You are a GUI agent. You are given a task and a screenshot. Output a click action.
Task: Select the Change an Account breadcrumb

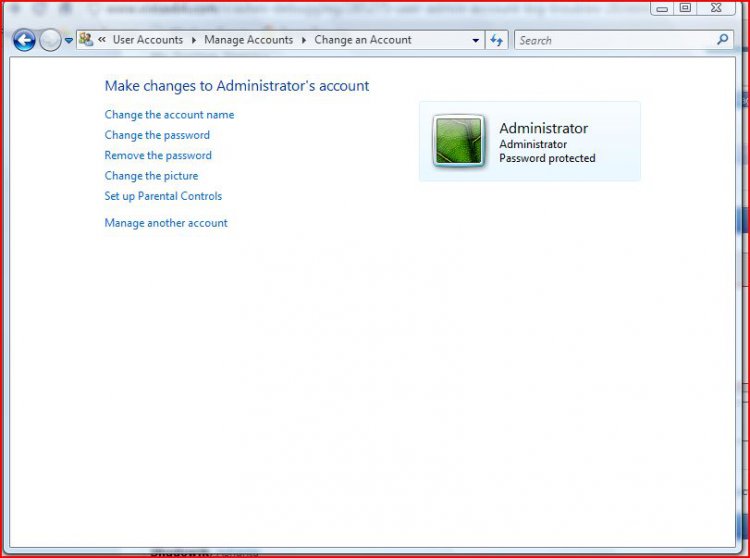pyautogui.click(x=362, y=40)
